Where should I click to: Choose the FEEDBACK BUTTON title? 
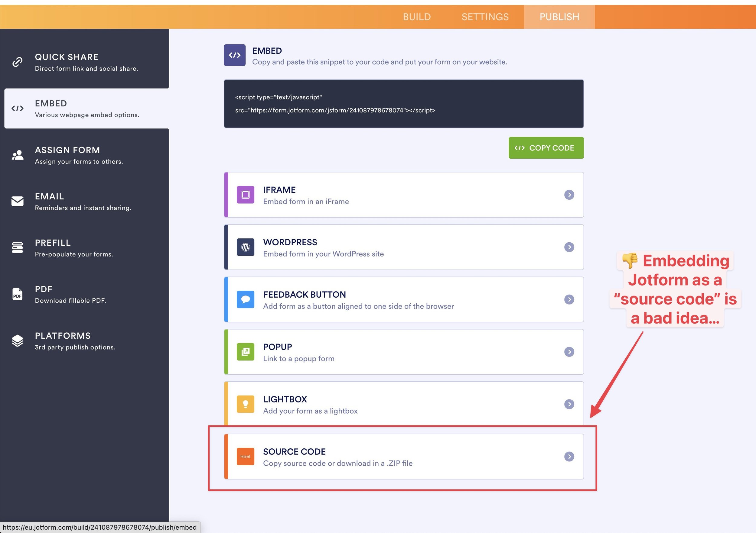(x=304, y=295)
